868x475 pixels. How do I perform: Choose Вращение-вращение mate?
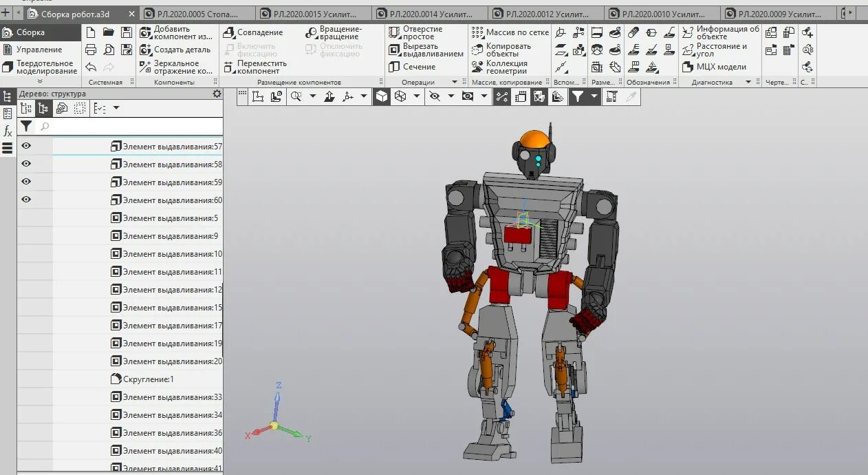coord(334,32)
